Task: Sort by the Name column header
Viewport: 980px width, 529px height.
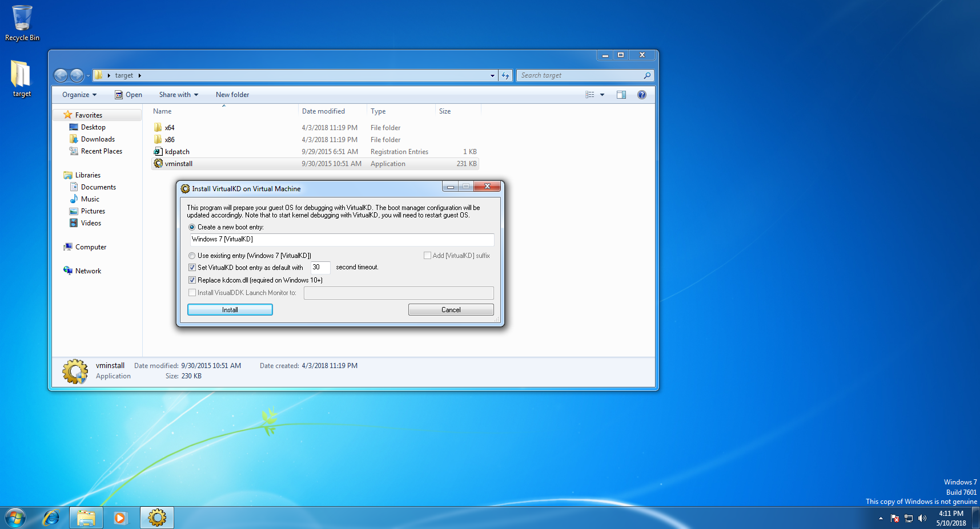Action: pos(224,111)
